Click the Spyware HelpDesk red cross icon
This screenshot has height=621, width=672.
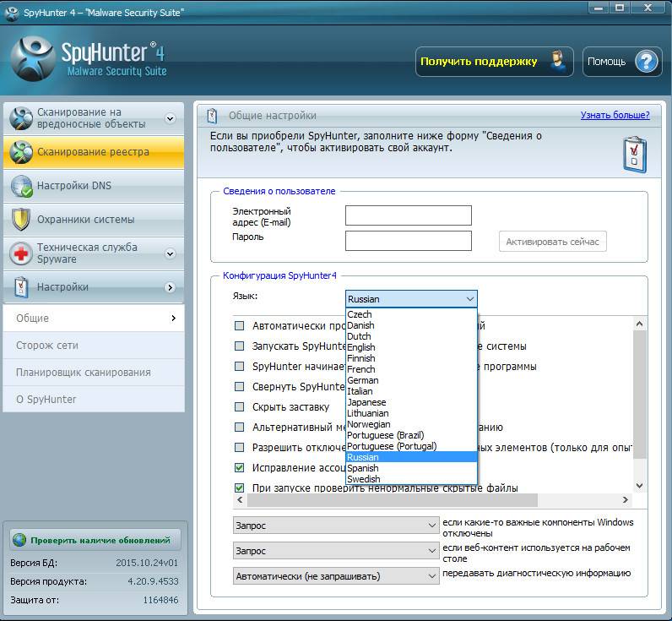[21, 253]
